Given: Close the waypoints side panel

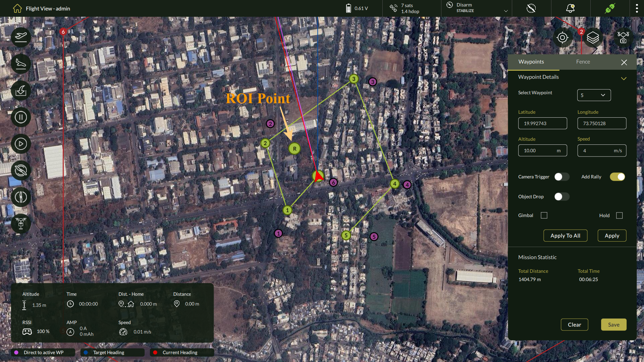Looking at the screenshot, I should pos(624,62).
